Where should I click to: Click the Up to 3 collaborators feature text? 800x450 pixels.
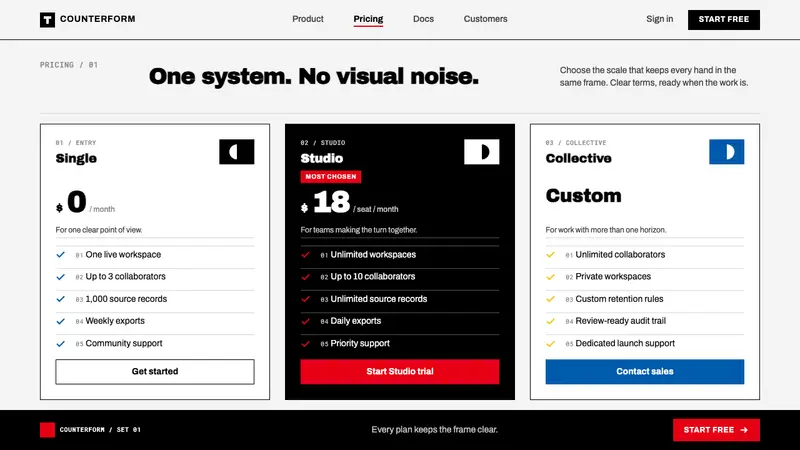tap(126, 277)
